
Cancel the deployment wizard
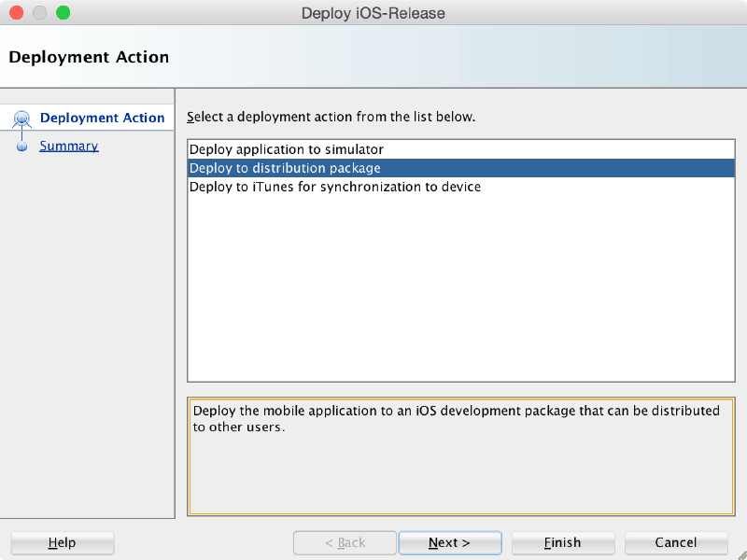675,542
